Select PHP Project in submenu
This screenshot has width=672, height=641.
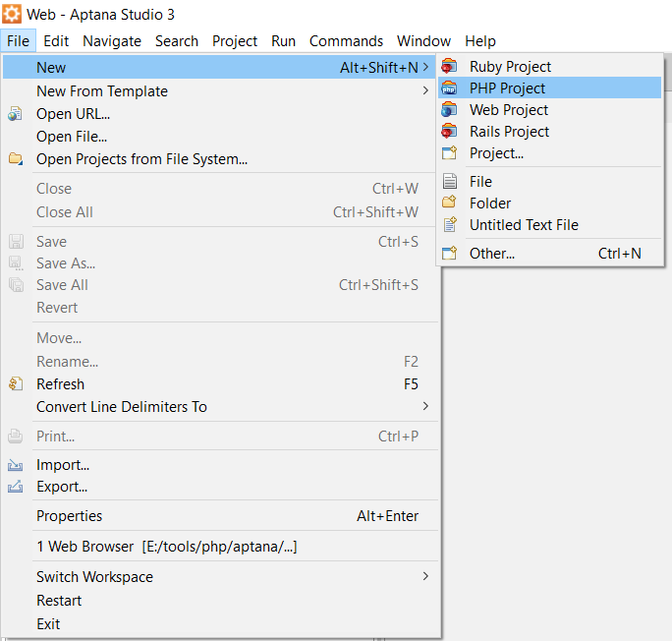550,87
